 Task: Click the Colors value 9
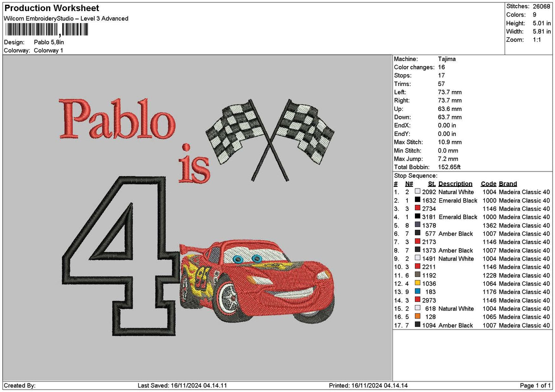coord(535,15)
